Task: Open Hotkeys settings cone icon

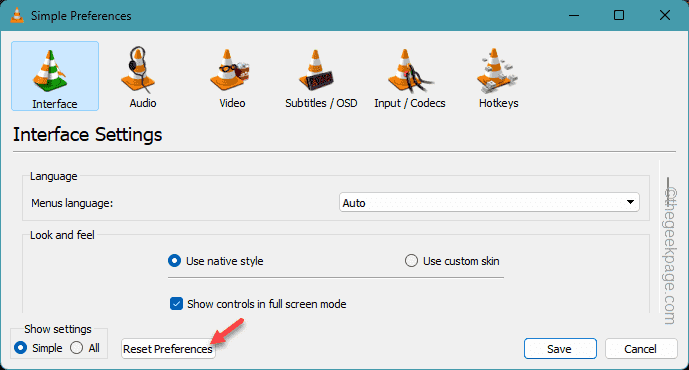Action: [498, 70]
